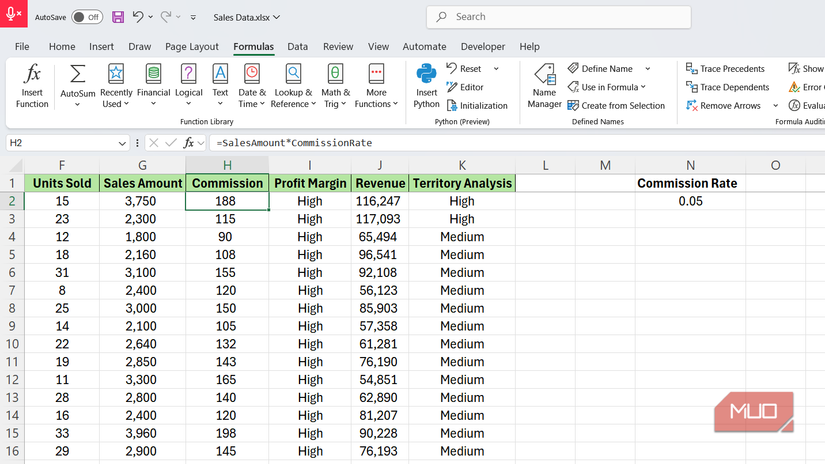Open the Python Editor
825x464 pixels.
point(465,87)
